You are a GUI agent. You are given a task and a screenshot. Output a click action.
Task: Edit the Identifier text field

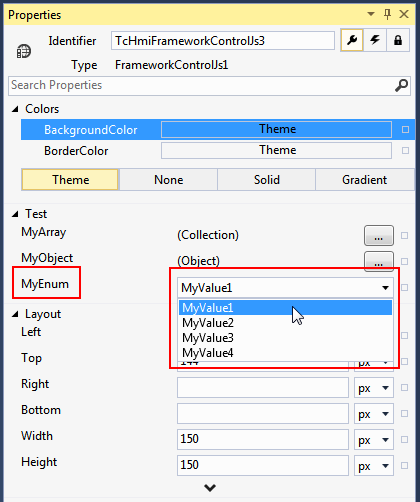click(223, 41)
